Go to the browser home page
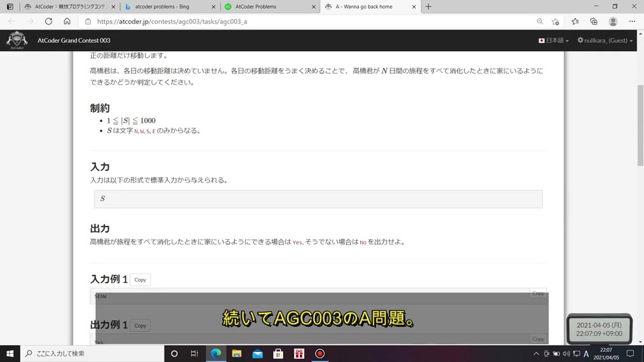Image resolution: width=644 pixels, height=362 pixels. (67, 21)
